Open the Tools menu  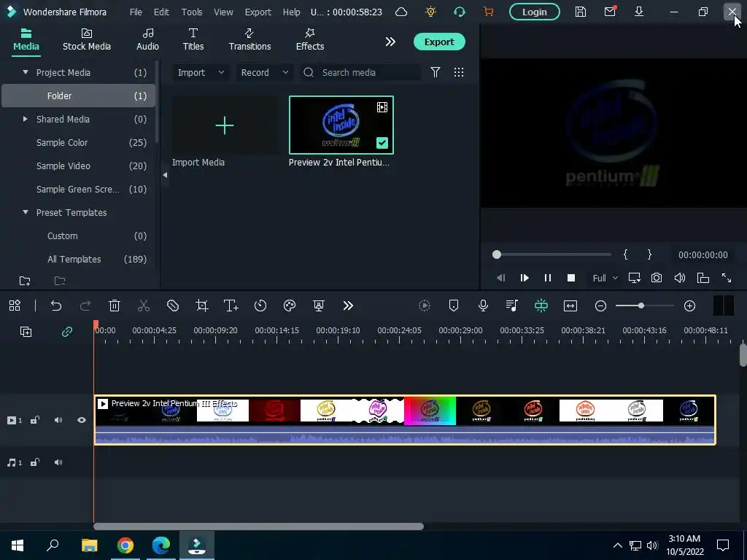point(192,12)
